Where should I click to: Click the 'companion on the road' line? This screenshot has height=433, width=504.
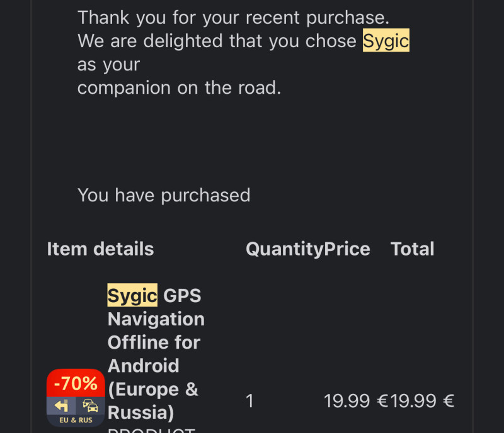(180, 87)
